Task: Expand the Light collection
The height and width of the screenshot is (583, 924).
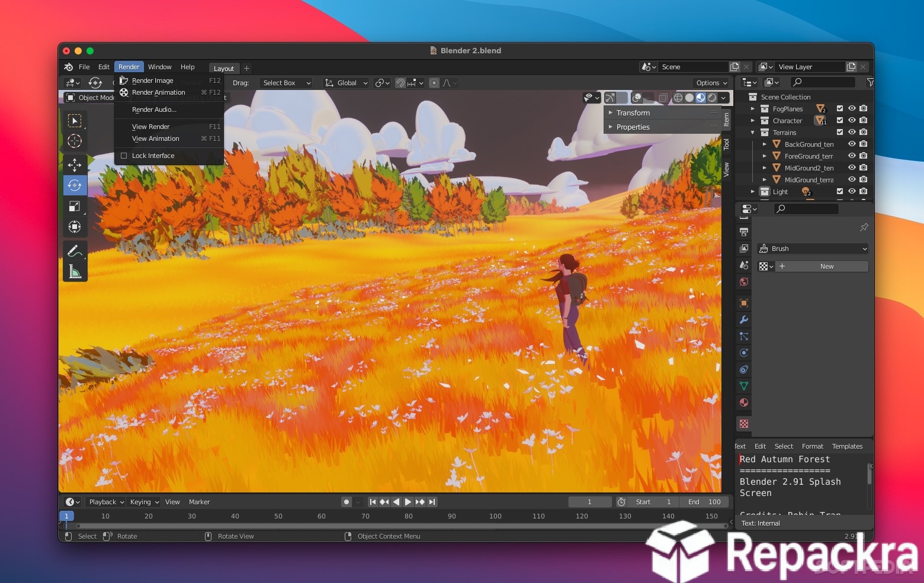Action: [752, 192]
